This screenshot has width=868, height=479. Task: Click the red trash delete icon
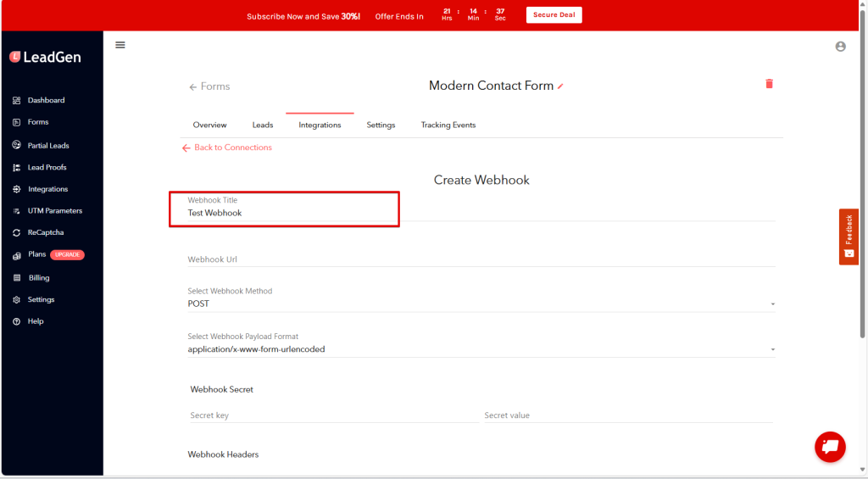point(769,84)
